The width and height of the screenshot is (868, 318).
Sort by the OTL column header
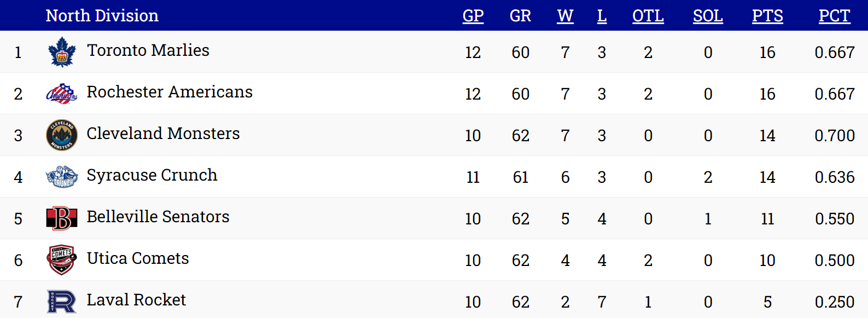tap(648, 16)
